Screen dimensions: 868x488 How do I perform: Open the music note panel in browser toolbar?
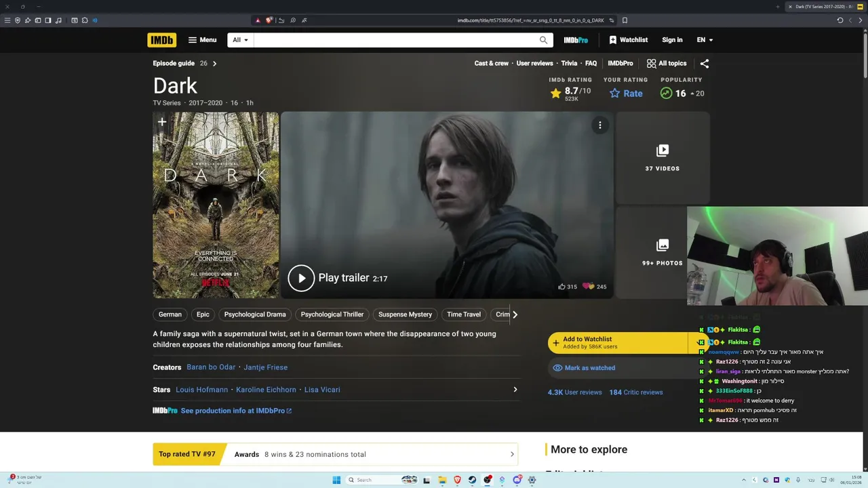pyautogui.click(x=59, y=20)
